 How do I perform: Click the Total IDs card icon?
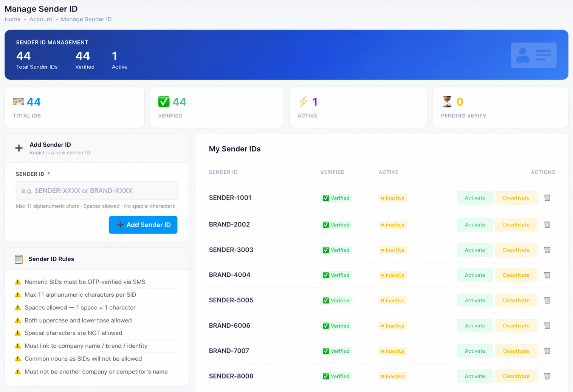[18, 102]
